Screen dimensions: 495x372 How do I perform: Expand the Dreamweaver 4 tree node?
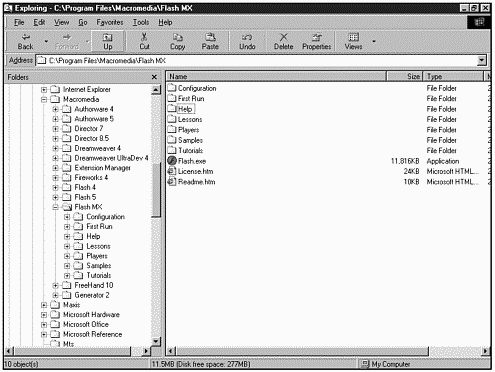pos(55,148)
